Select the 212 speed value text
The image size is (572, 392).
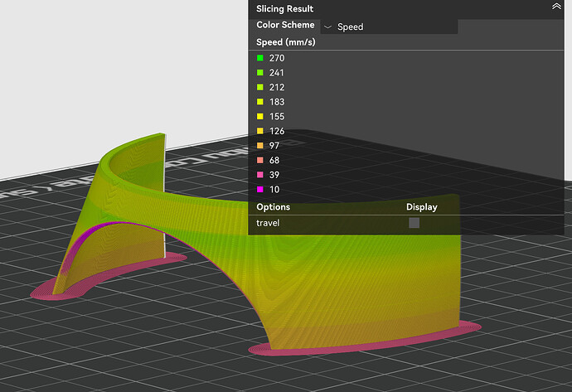(277, 87)
